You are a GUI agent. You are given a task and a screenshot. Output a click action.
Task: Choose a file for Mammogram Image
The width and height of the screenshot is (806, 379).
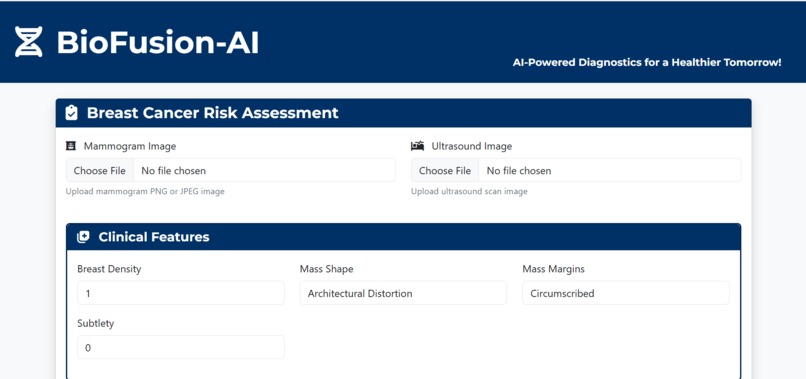tap(100, 170)
